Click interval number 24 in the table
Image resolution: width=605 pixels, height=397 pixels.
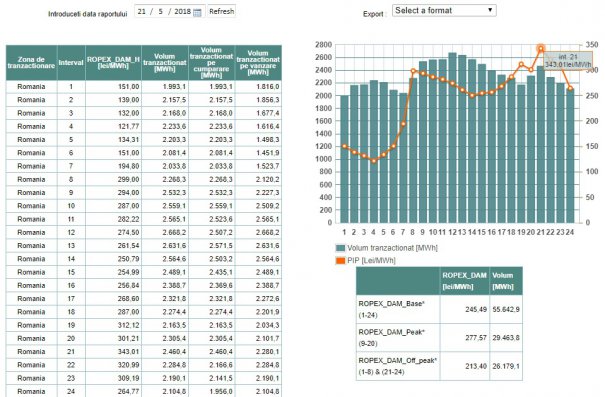[71, 391]
